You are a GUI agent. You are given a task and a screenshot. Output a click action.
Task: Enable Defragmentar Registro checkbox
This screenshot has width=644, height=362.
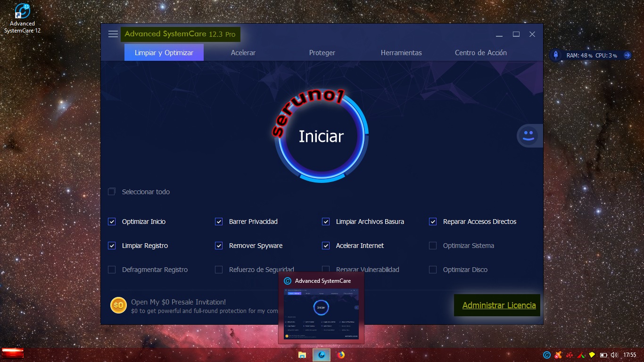tap(112, 270)
